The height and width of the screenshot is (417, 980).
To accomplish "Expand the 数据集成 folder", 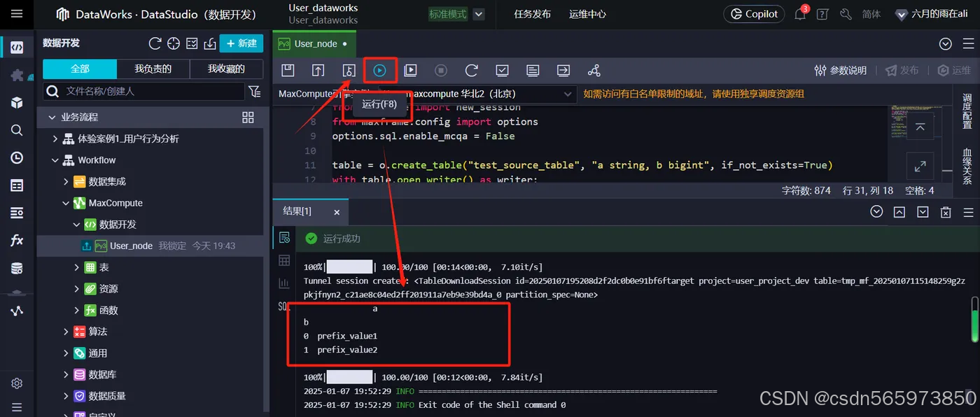I will pyautogui.click(x=66, y=181).
